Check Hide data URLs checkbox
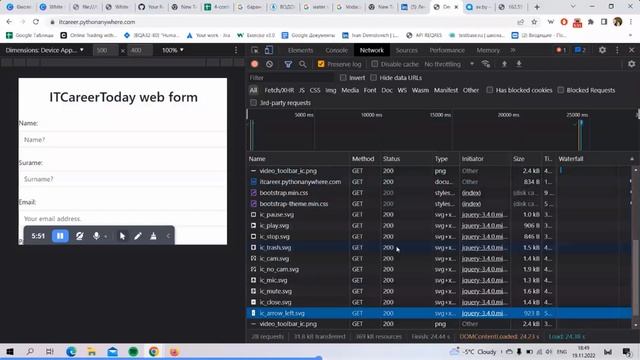The width and height of the screenshot is (640, 360). click(373, 78)
